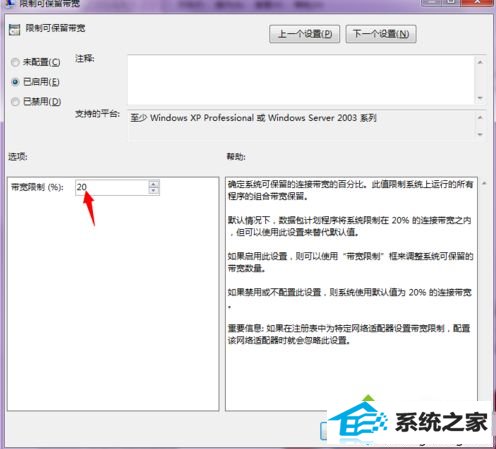
Task: Click the 支持的平台 box scroll-up arrow
Action: pos(480,117)
